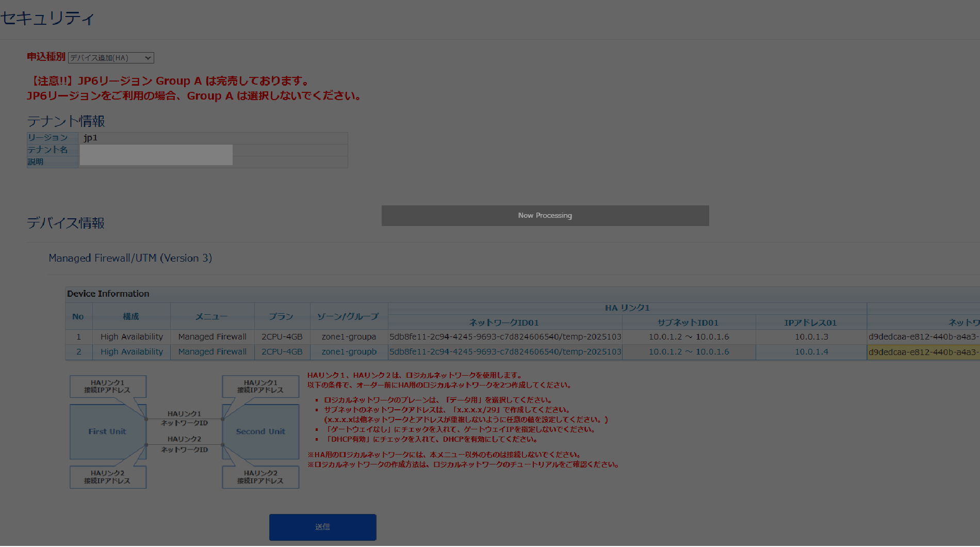Select the zone1-groupb cell in row 2
The width and height of the screenshot is (980, 547).
click(x=349, y=352)
